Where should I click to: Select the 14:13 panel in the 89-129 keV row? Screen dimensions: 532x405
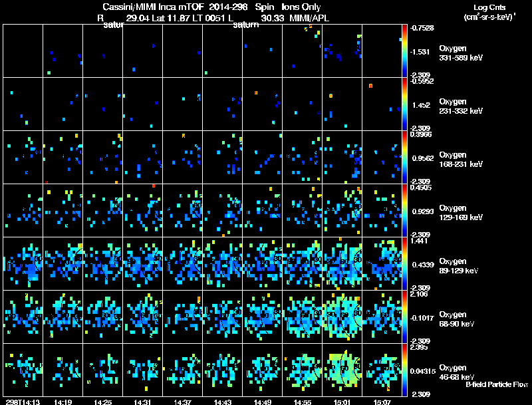23,263
